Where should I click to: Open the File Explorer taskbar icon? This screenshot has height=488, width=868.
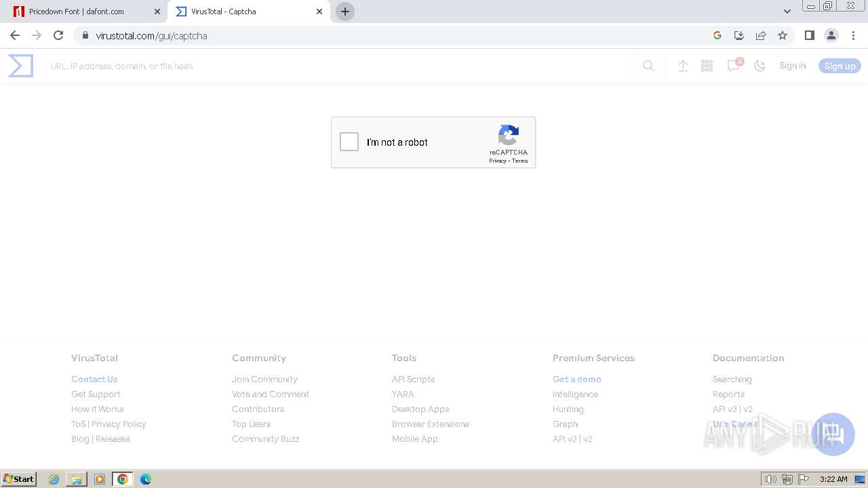point(77,479)
